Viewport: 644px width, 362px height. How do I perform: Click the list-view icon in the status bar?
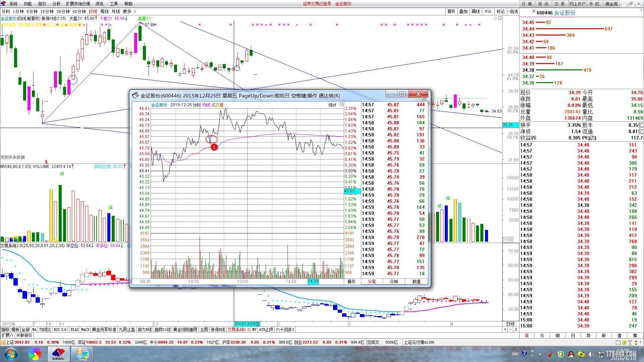618,343
